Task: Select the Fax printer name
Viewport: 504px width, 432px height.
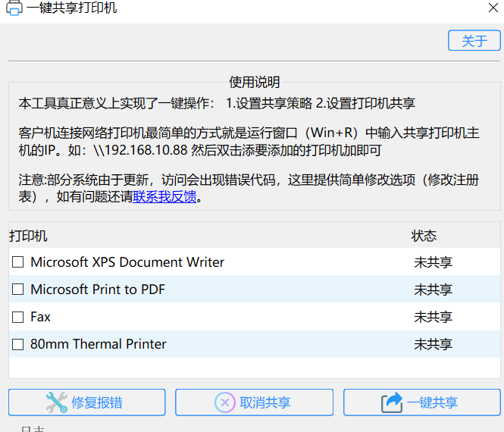Action: point(40,317)
